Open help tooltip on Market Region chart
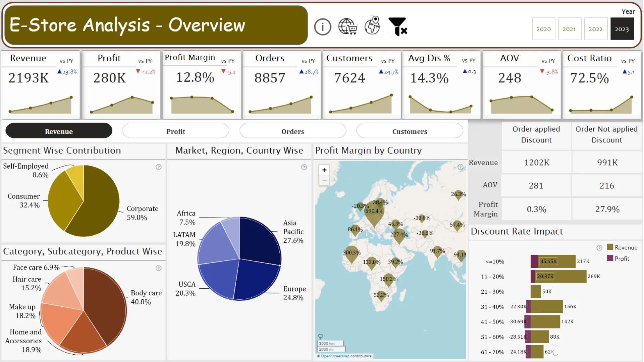 (304, 167)
